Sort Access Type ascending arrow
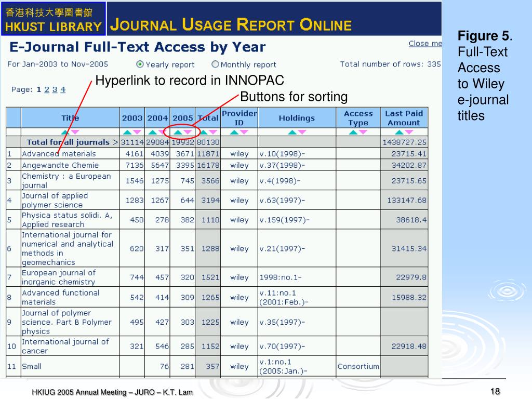This screenshot has width=532, height=399. click(353, 132)
